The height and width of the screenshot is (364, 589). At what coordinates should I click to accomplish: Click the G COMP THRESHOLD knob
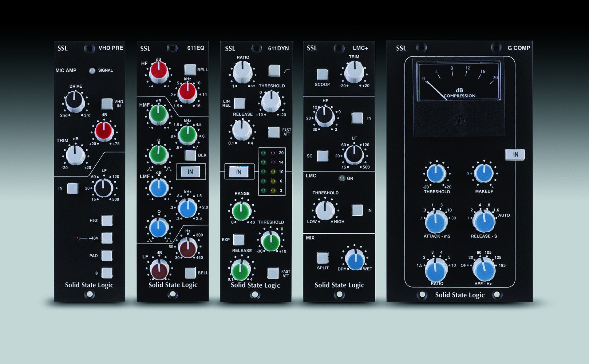point(436,173)
